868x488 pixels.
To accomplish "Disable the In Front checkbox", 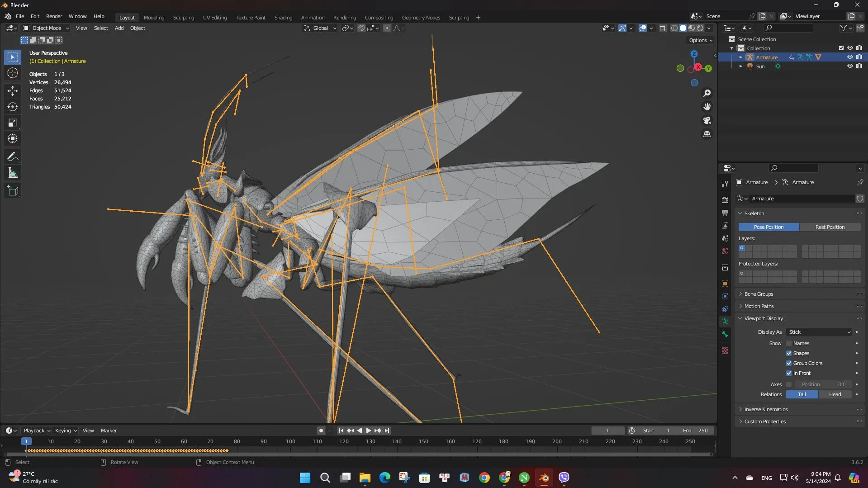I will pos(789,373).
